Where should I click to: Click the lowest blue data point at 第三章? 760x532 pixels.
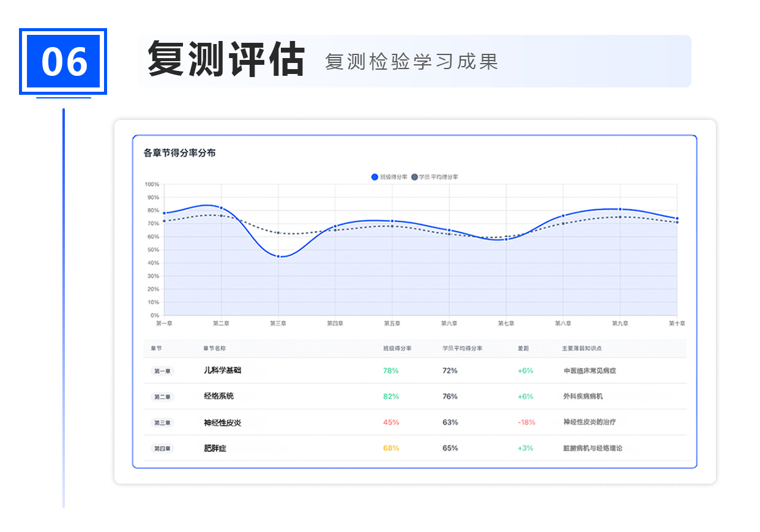[x=278, y=256]
